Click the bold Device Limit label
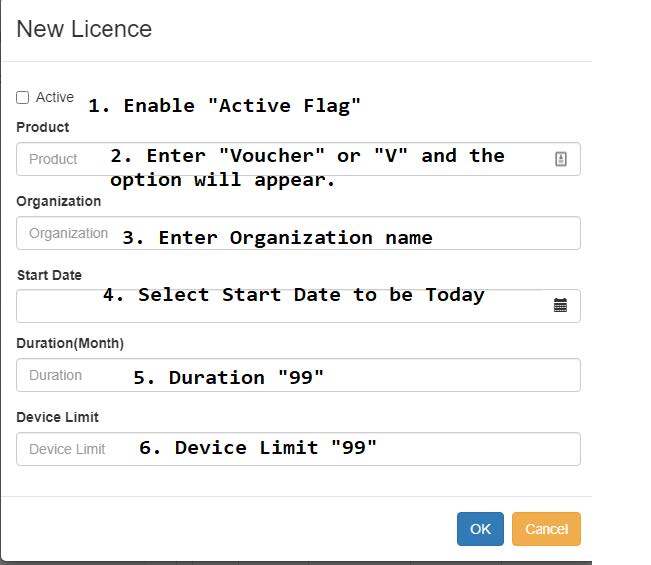 (x=57, y=417)
